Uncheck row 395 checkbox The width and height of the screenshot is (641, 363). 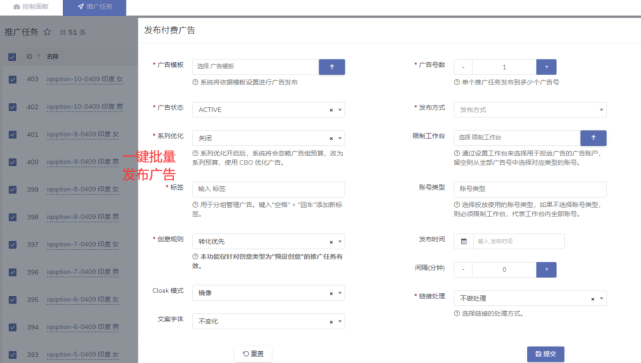click(13, 300)
